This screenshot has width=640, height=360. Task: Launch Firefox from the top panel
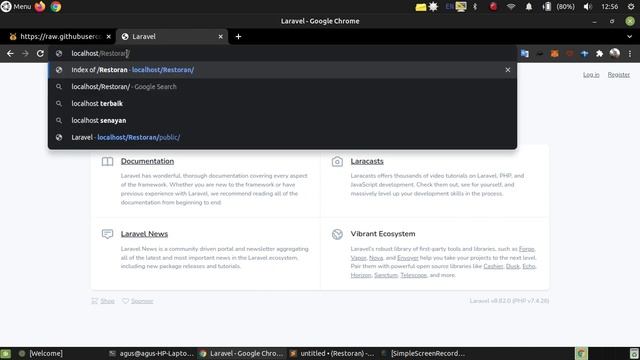coord(40,7)
